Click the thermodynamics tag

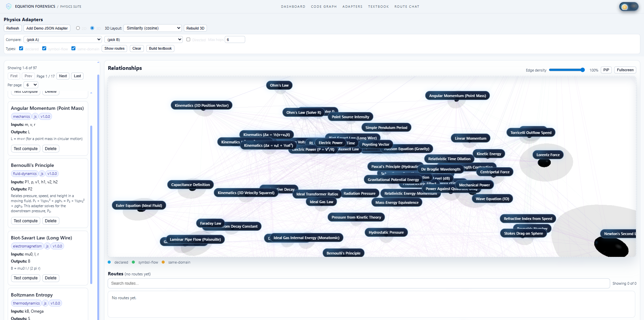(26, 303)
